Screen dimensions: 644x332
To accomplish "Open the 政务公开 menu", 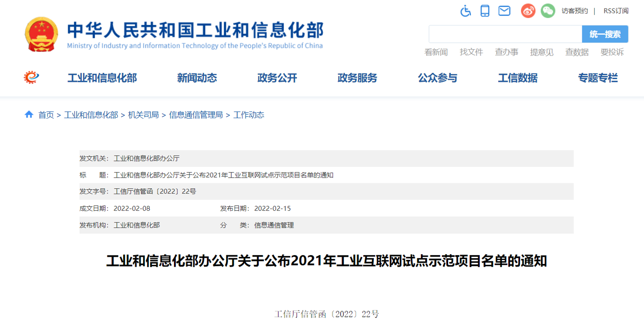I will coord(277,78).
